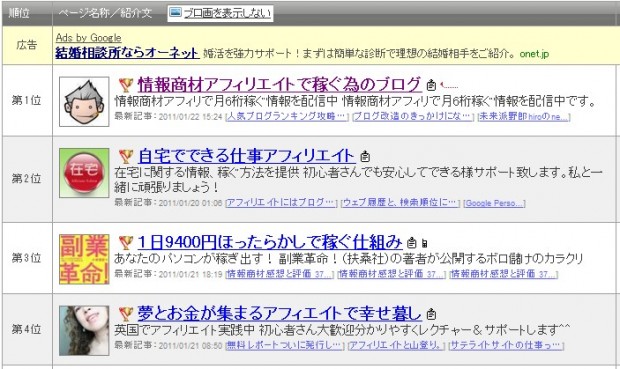The image size is (620, 369).
Task: Click the red '在宅' button thumbnail
Action: click(x=84, y=173)
